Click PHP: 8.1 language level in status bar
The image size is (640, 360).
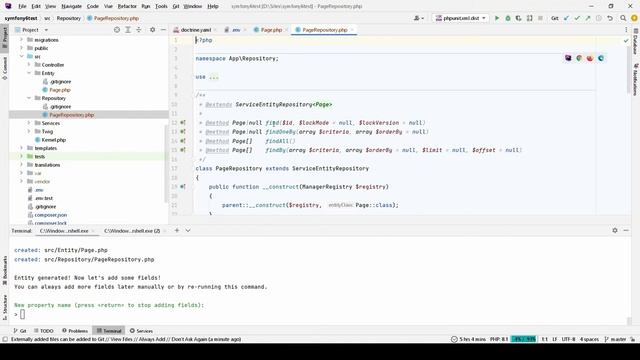[499, 339]
